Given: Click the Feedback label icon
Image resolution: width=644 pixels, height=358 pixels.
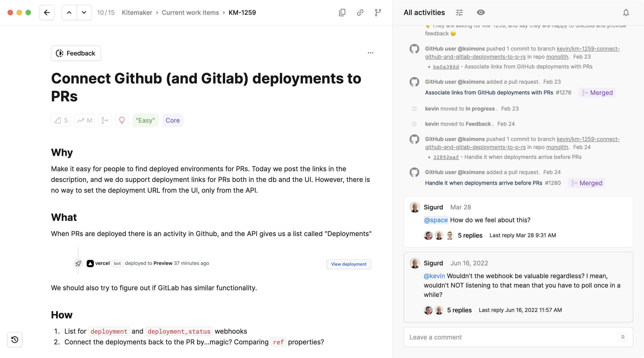Looking at the screenshot, I should [60, 53].
